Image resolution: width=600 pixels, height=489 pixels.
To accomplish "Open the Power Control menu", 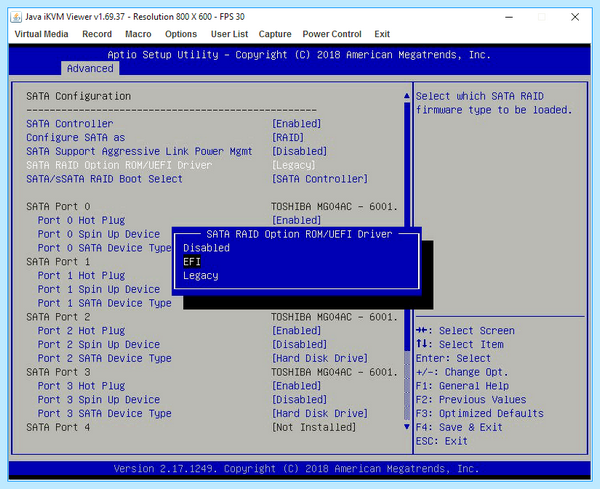I will tap(332, 34).
